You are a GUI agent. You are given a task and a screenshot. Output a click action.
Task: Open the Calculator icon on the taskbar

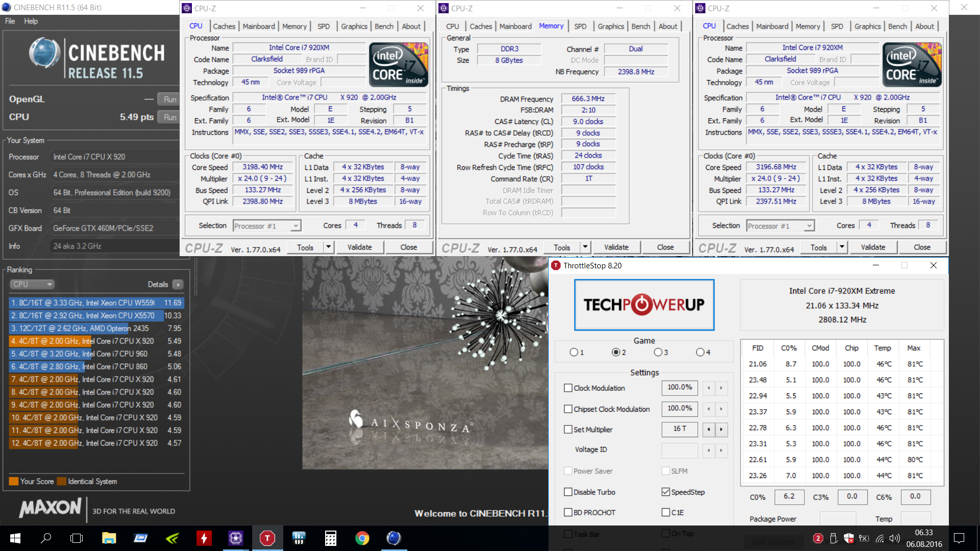point(331,538)
